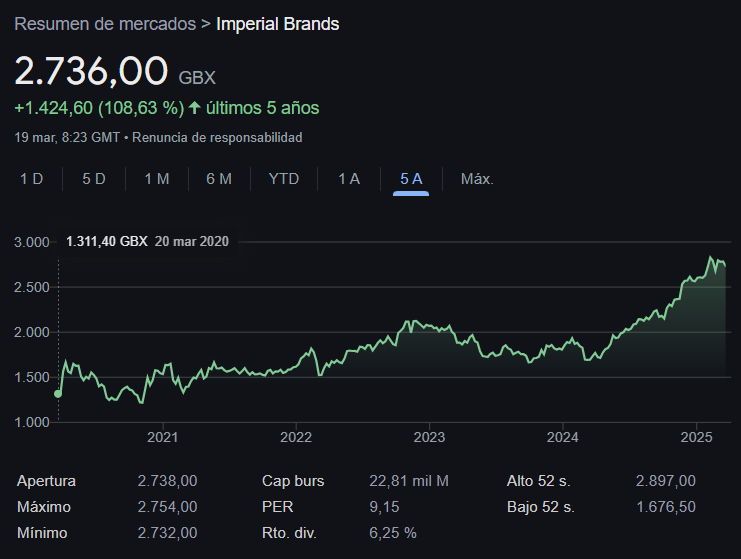
Task: Click the 2.500 y-axis label
Action: coord(32,287)
